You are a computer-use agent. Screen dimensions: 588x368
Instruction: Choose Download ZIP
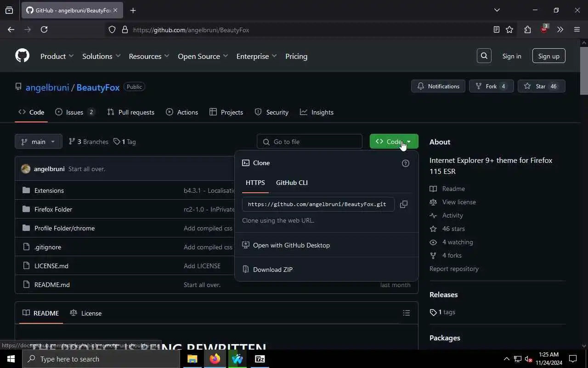point(273,270)
